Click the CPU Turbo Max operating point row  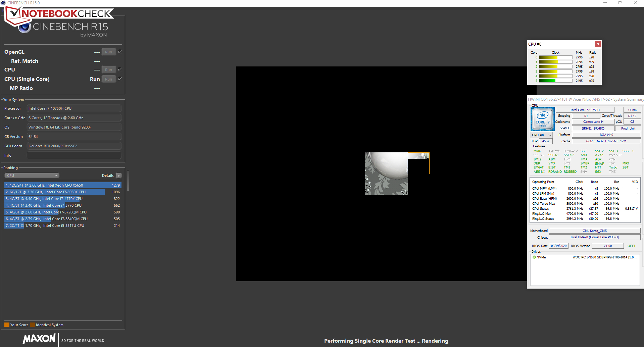tap(585, 204)
